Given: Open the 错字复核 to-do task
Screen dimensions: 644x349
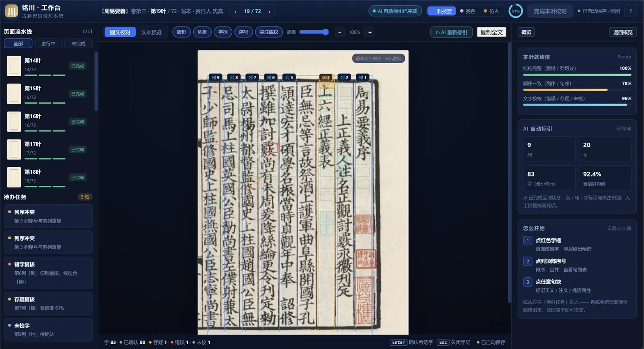Looking at the screenshot, I should [48, 273].
